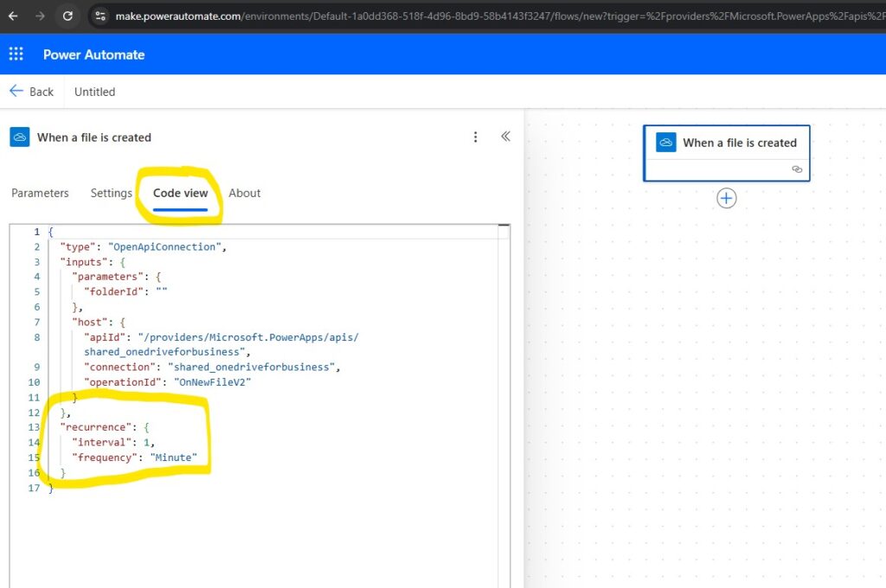The height and width of the screenshot is (588, 886).
Task: Click the browser back arrow
Action: pyautogui.click(x=13, y=16)
